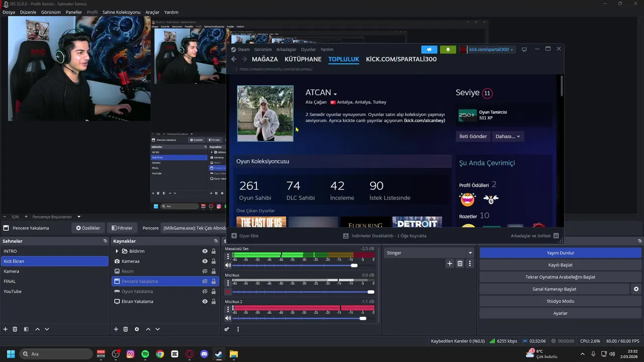
Task: Add a scene transition with plus icon
Action: pyautogui.click(x=450, y=263)
